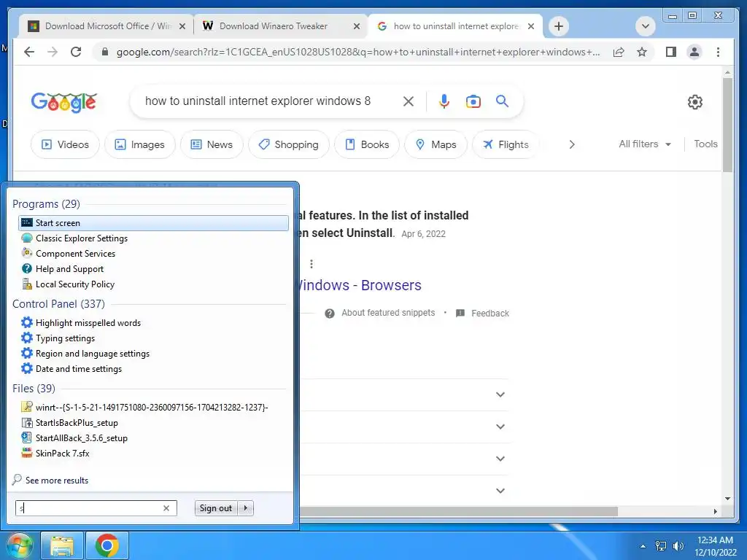Filter results by Books
Screen dimensions: 747x560
(x=367, y=144)
